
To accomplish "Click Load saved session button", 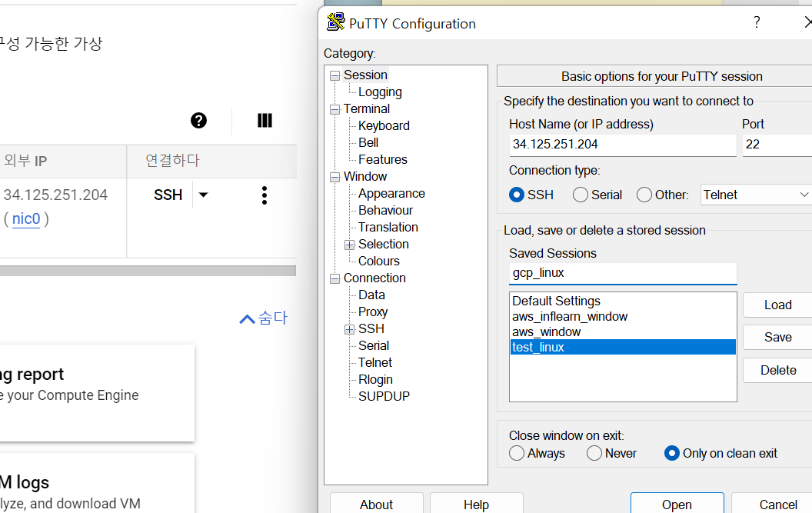I will tap(778, 305).
